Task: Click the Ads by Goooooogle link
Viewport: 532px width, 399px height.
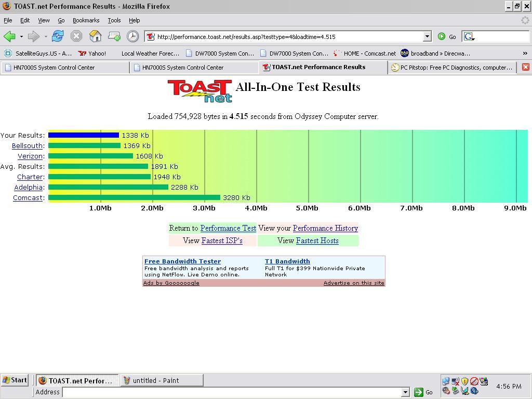Action: click(x=171, y=283)
